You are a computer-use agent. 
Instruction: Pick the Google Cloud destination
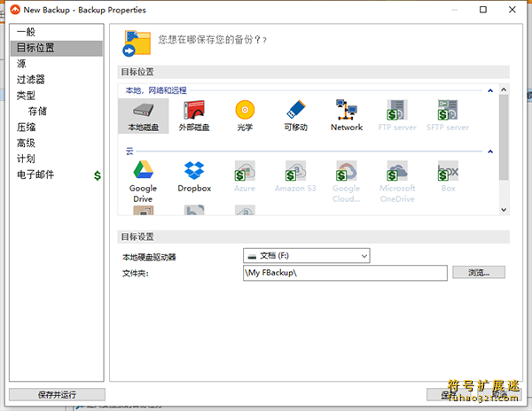tap(347, 182)
